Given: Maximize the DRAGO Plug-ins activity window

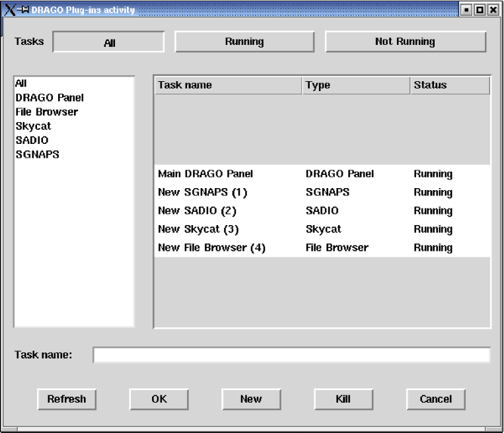Looking at the screenshot, I should pos(480,10).
